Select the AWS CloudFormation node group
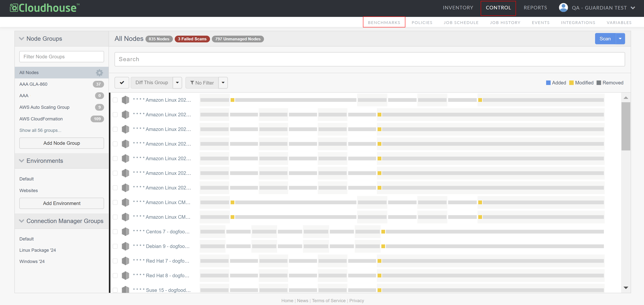 tap(61, 119)
